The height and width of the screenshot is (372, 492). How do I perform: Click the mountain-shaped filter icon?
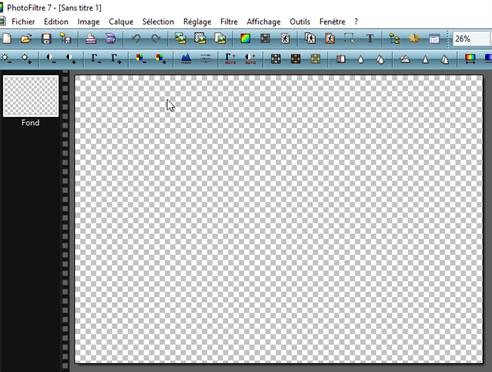click(x=405, y=59)
